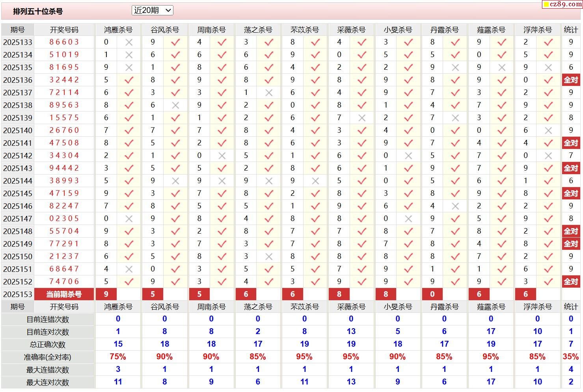583x392 pixels.
Task: Click the gray X for 鸿雁 in row 2025151
Action: coord(129,269)
